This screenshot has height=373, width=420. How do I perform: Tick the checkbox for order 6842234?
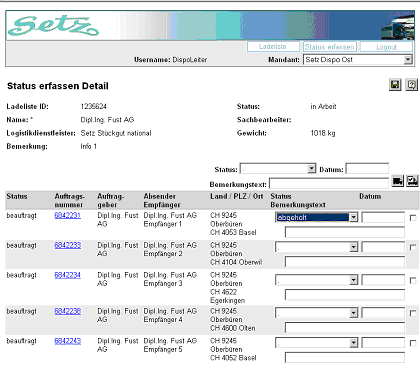413,281
